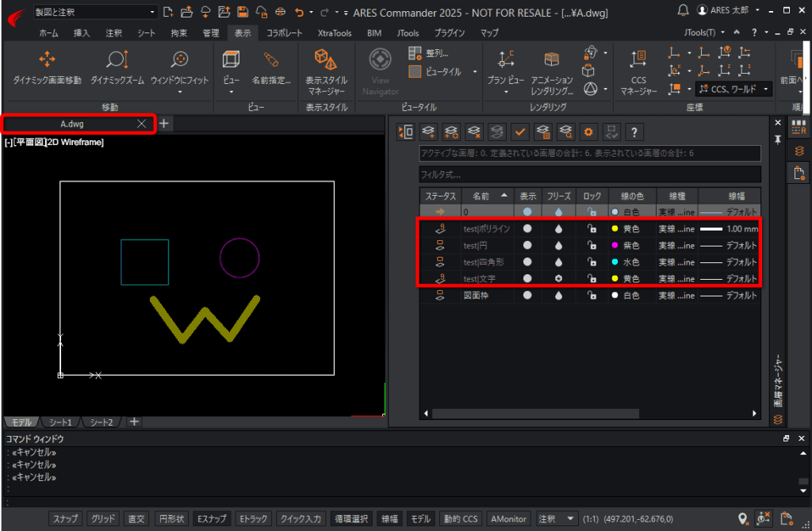812x531 pixels.
Task: Click the orange checkmark activate layer icon
Action: [520, 132]
